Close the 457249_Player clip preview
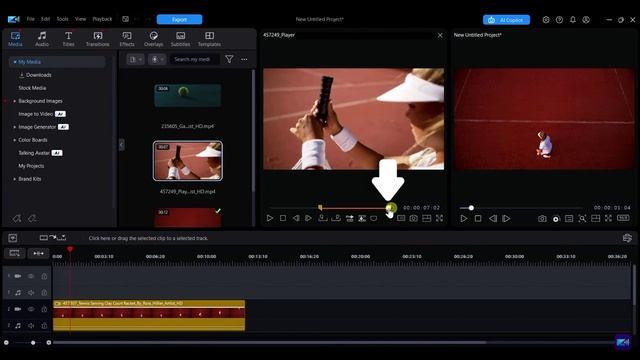The width and height of the screenshot is (640, 360). coord(440,36)
